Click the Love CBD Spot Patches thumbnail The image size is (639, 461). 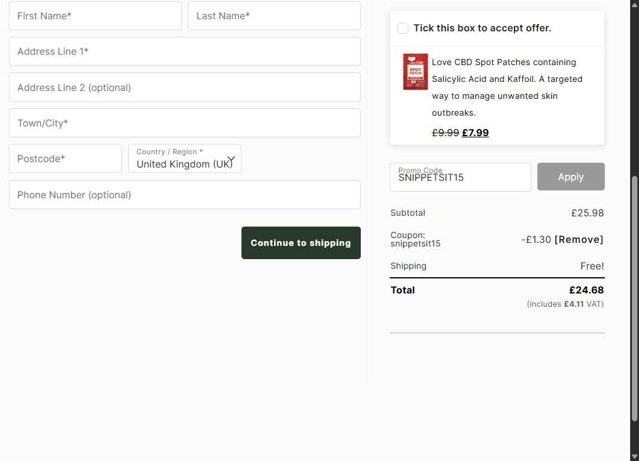pos(415,72)
